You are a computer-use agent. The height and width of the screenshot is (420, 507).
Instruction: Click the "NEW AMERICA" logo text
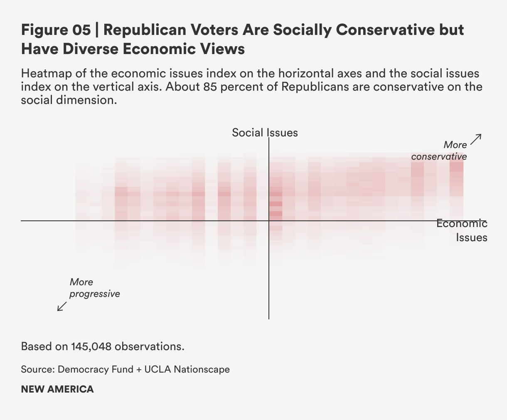pos(57,389)
